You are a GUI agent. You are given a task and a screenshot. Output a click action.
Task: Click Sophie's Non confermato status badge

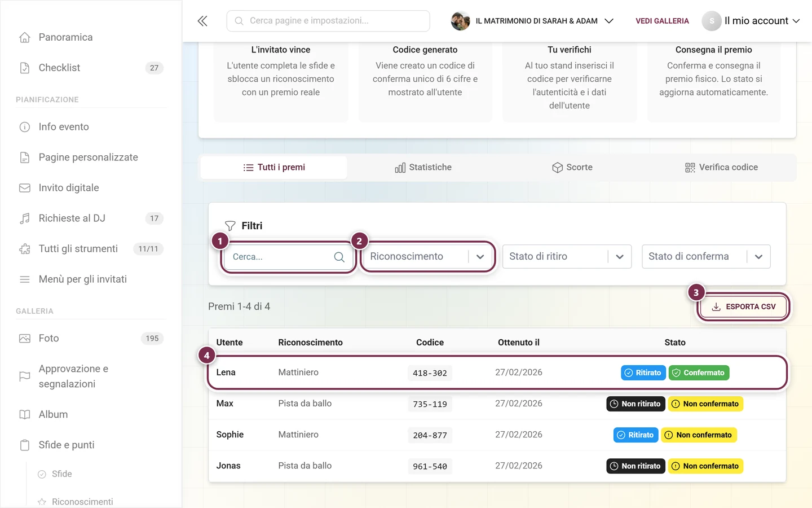click(699, 435)
